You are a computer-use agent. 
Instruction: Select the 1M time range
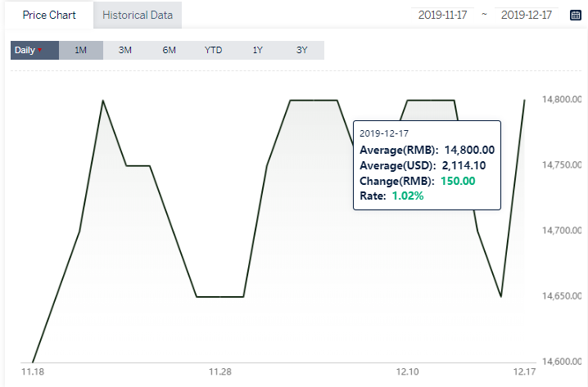[x=80, y=50]
